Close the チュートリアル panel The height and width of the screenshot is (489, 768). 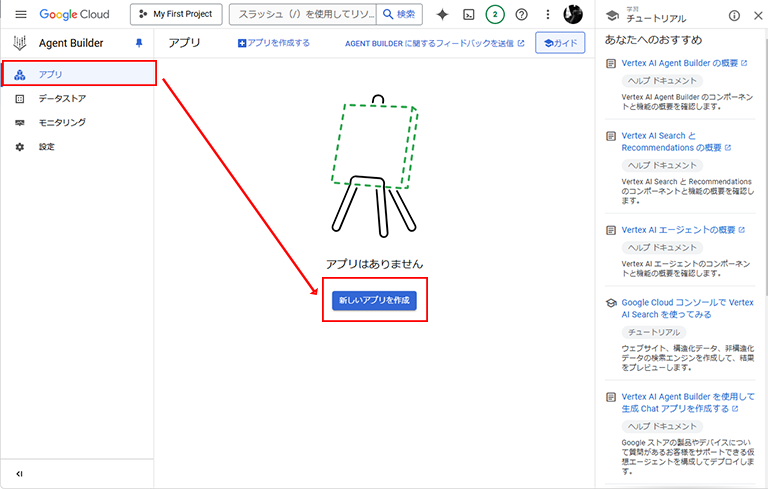tap(758, 16)
